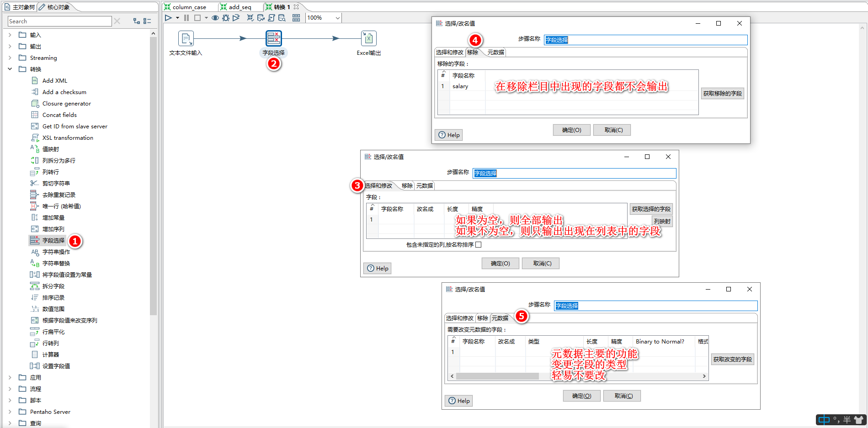Expand the 流程 folder

(10, 389)
